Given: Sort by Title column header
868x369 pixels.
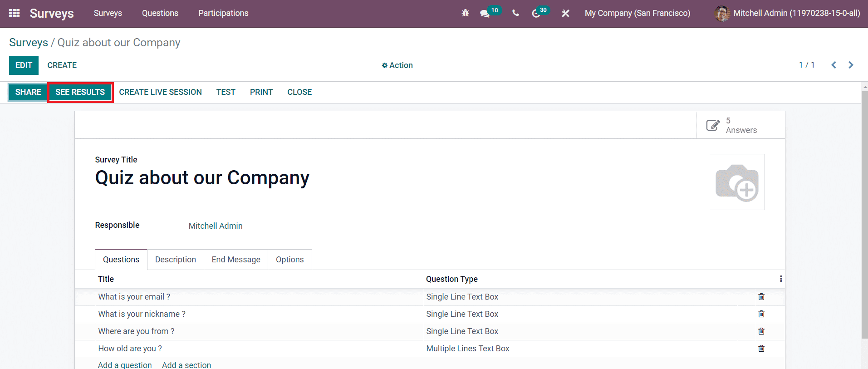Looking at the screenshot, I should point(106,279).
